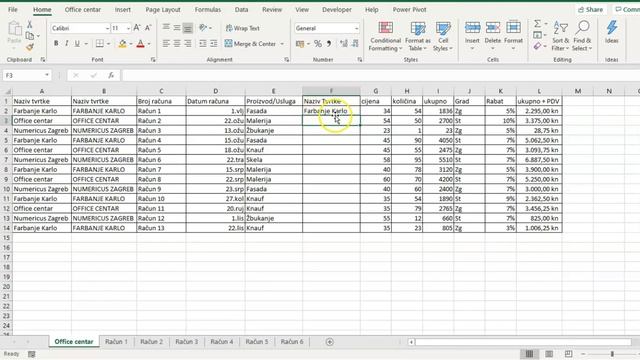Open the Format cells menu
This screenshot has width=640, height=360.
pos(513,36)
